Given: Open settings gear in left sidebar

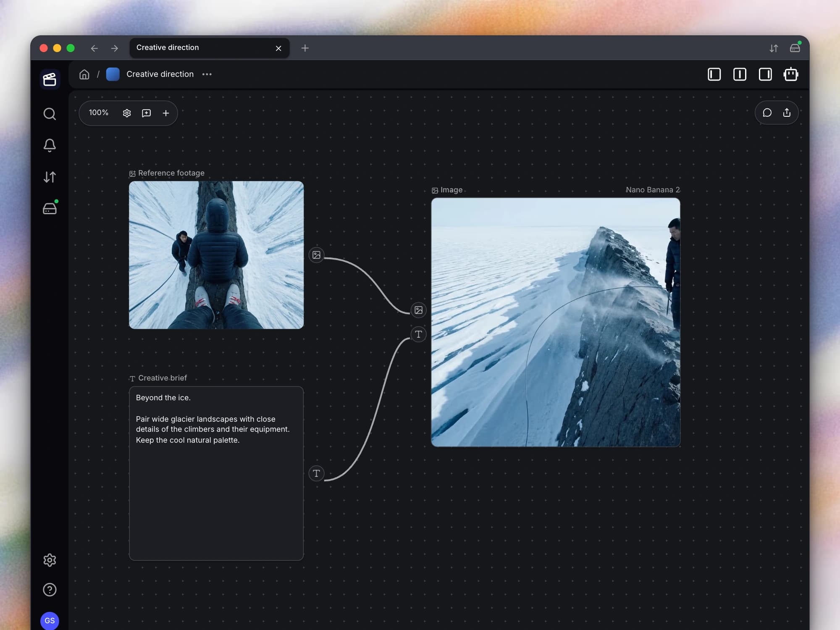Looking at the screenshot, I should coord(50,560).
